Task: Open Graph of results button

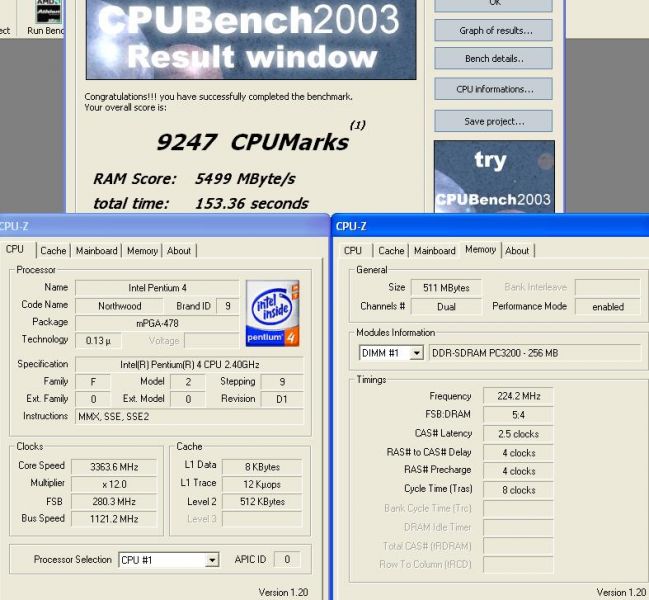Action: 493,30
